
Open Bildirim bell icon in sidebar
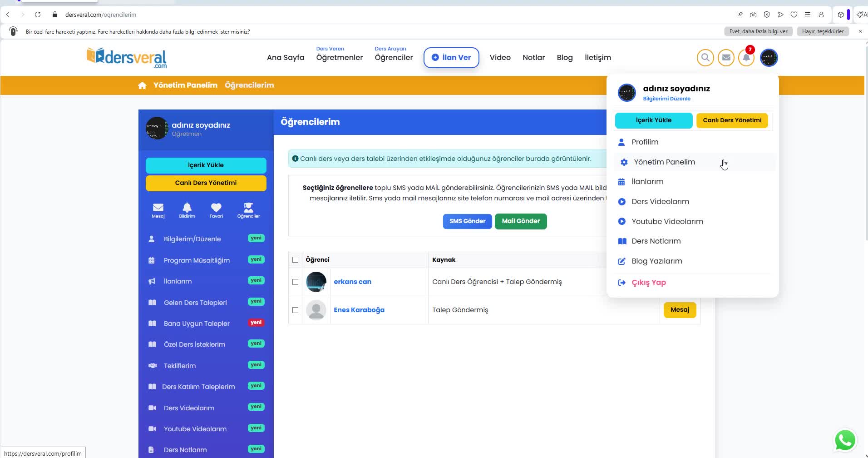point(187,210)
